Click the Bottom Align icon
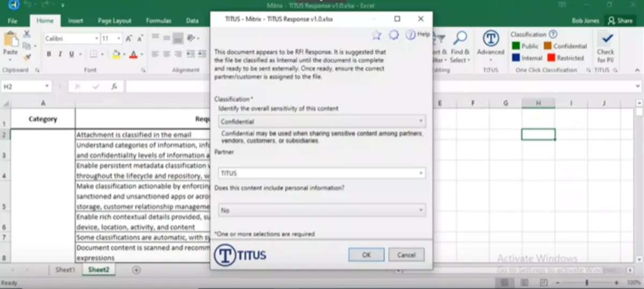The height and width of the screenshot is (289, 644). pyautogui.click(x=178, y=38)
